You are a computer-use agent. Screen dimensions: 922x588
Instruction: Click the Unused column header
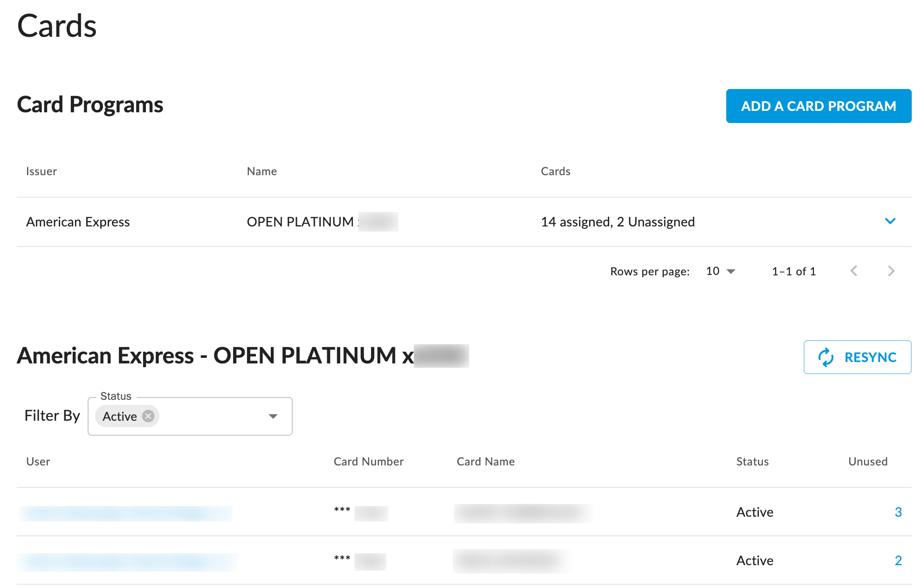click(x=867, y=462)
